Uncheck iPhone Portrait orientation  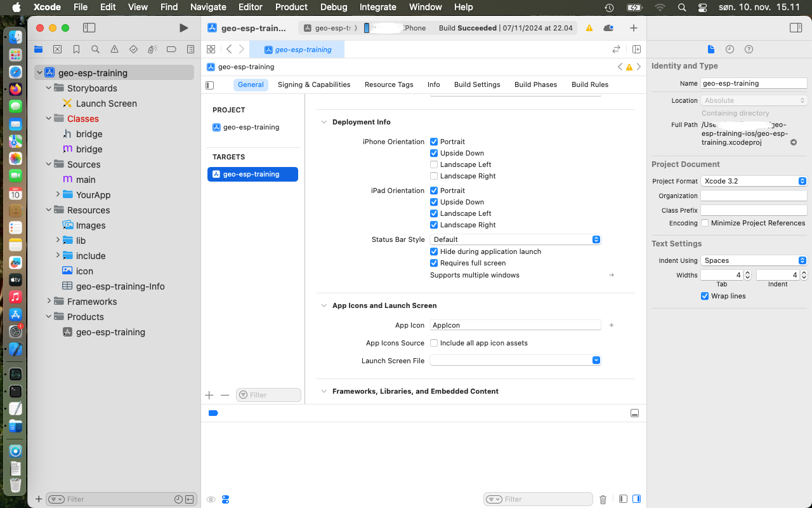tap(434, 142)
